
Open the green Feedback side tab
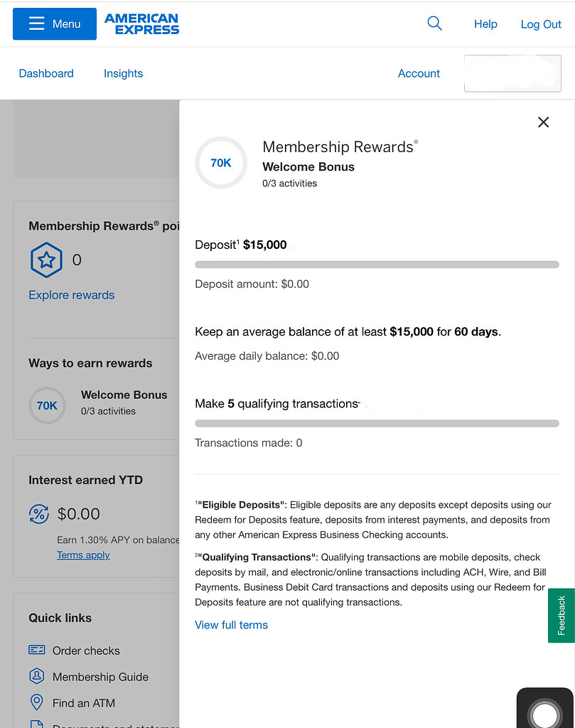561,616
